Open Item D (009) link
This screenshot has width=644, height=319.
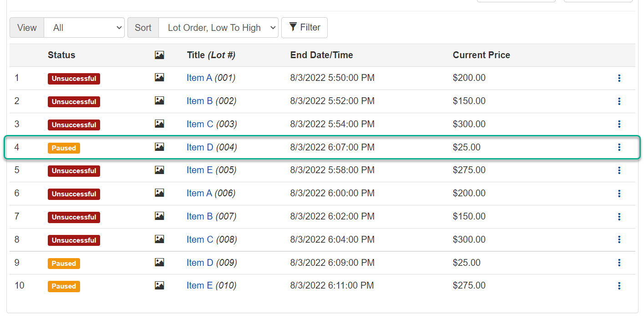(200, 263)
